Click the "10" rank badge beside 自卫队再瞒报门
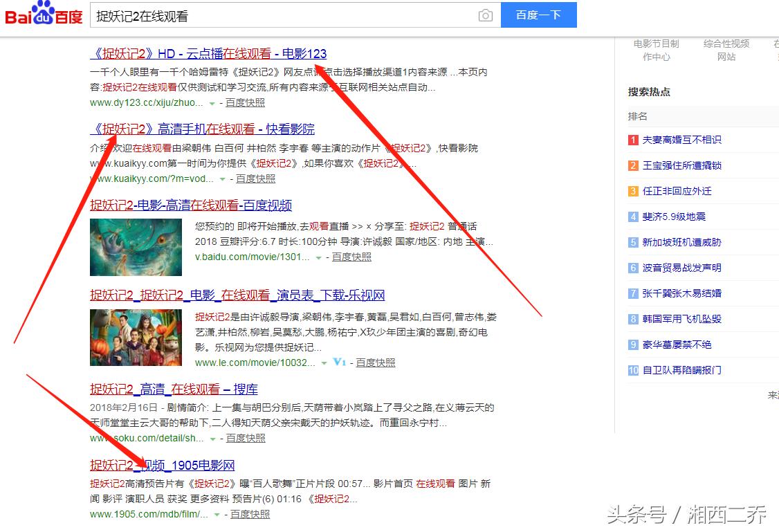The image size is (779, 532). tap(633, 370)
